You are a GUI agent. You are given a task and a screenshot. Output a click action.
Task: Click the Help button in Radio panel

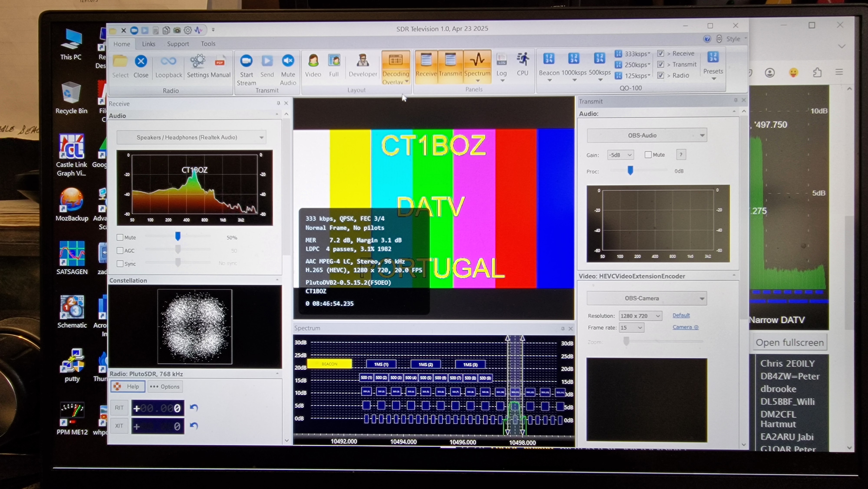(x=128, y=387)
